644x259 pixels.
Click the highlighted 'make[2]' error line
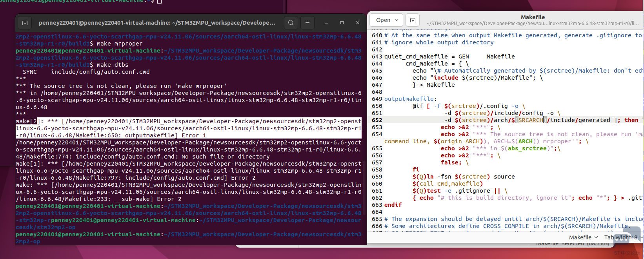tap(188, 128)
